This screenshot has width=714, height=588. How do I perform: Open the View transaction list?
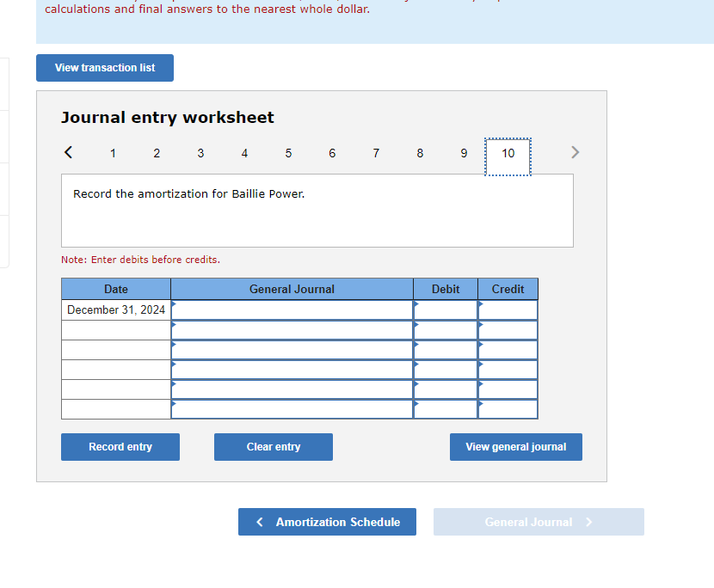coord(104,68)
